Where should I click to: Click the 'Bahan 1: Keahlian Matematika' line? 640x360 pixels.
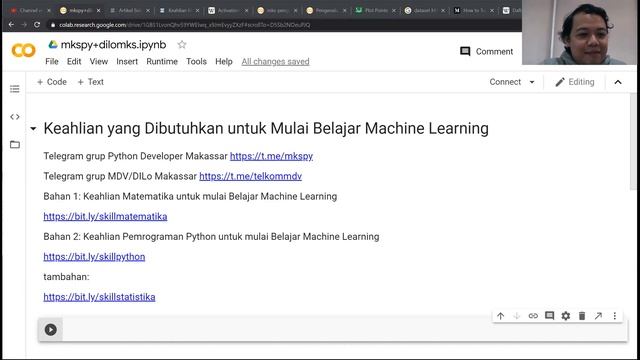(x=190, y=196)
